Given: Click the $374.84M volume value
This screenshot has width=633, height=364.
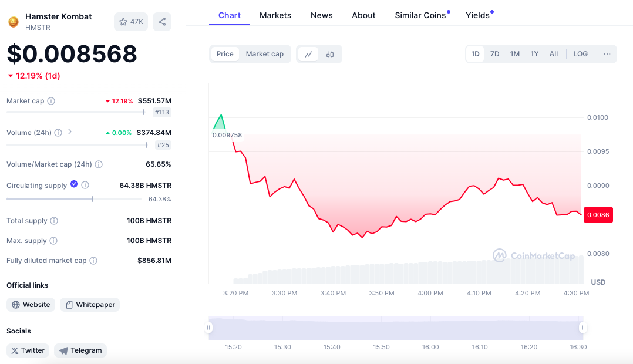Looking at the screenshot, I should click(x=154, y=132).
